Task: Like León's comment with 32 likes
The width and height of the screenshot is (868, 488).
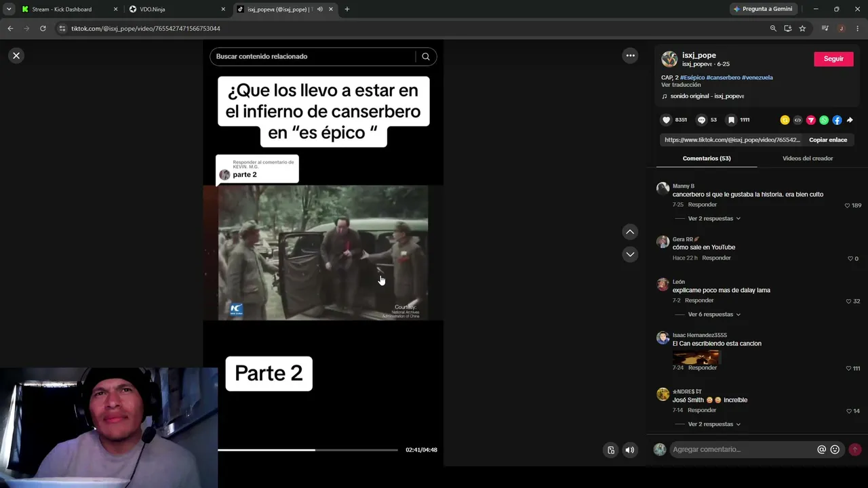Action: point(848,301)
